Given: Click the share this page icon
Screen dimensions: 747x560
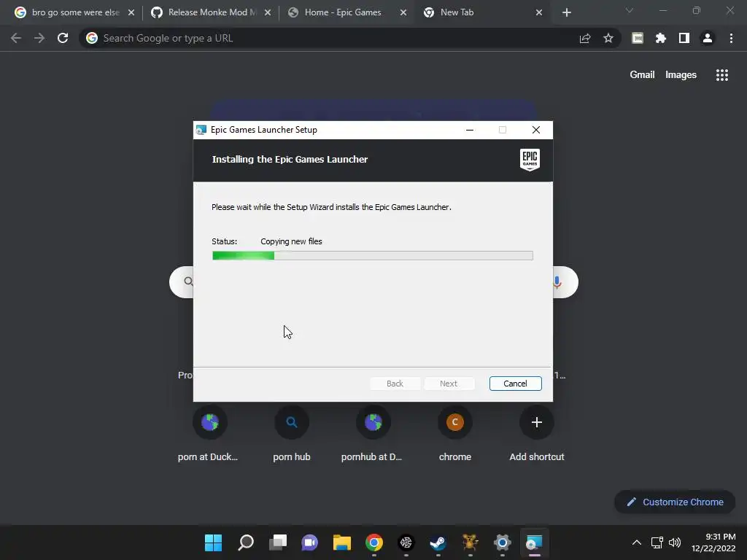Looking at the screenshot, I should pos(585,38).
